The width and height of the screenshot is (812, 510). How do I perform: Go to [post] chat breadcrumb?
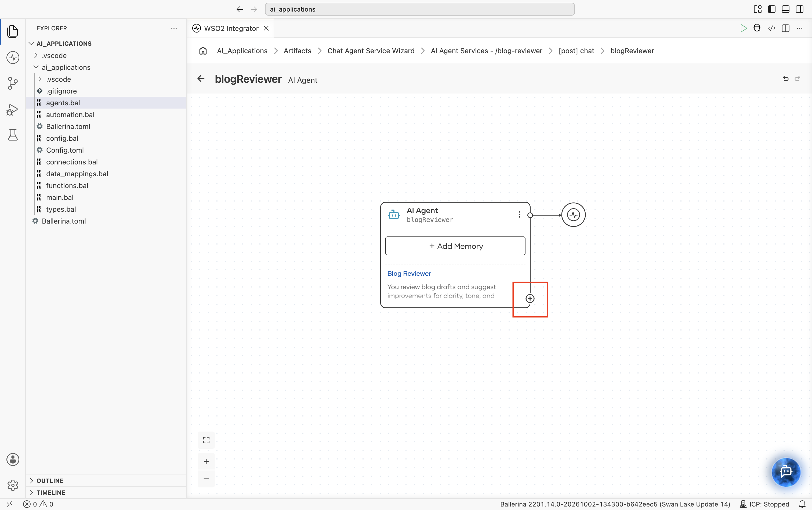[x=576, y=51]
